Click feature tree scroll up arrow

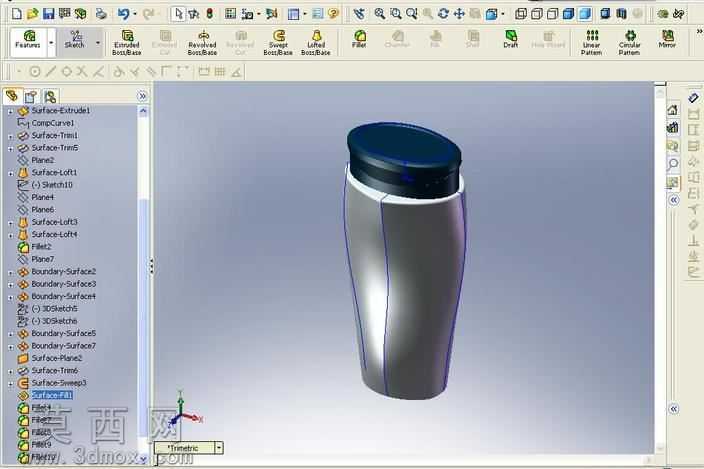click(x=143, y=111)
